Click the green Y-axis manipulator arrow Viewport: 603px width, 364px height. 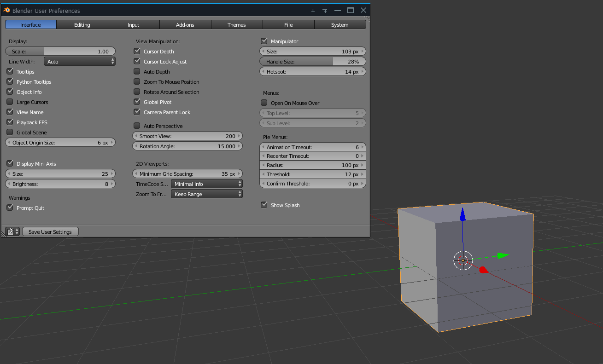[x=503, y=255]
